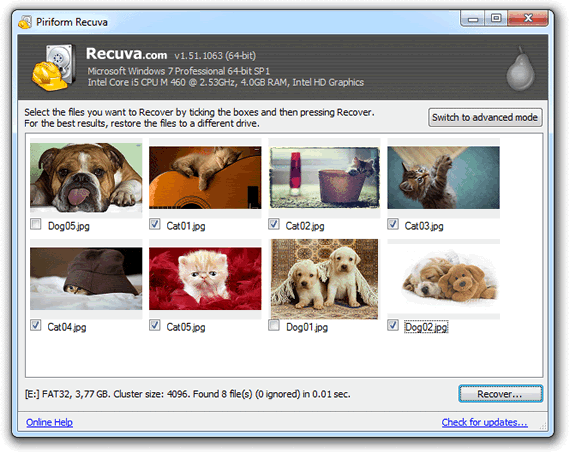
Task: Untick the Cat02.jpg checkbox
Action: pos(274,224)
